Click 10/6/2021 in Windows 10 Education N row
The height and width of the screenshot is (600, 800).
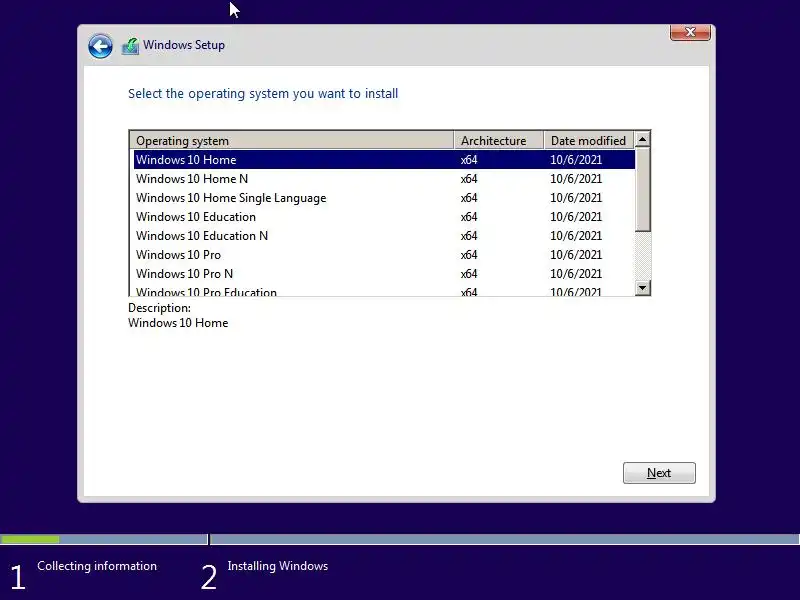click(x=576, y=236)
